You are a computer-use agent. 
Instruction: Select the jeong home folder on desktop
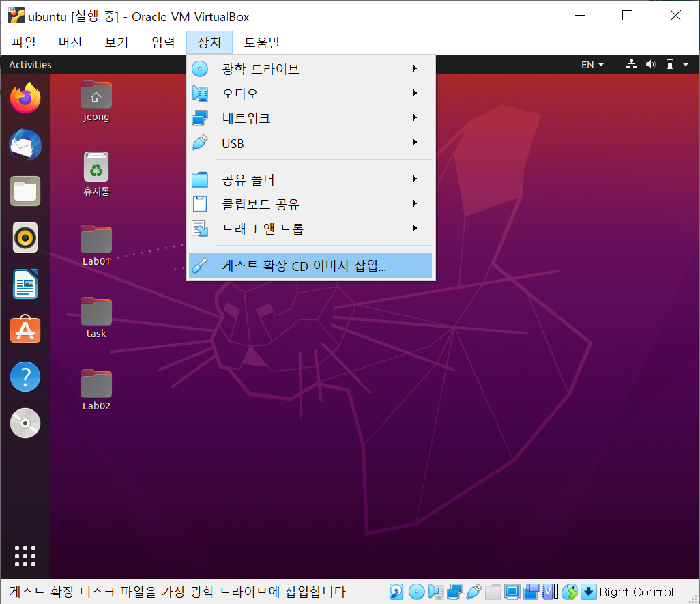(96, 101)
